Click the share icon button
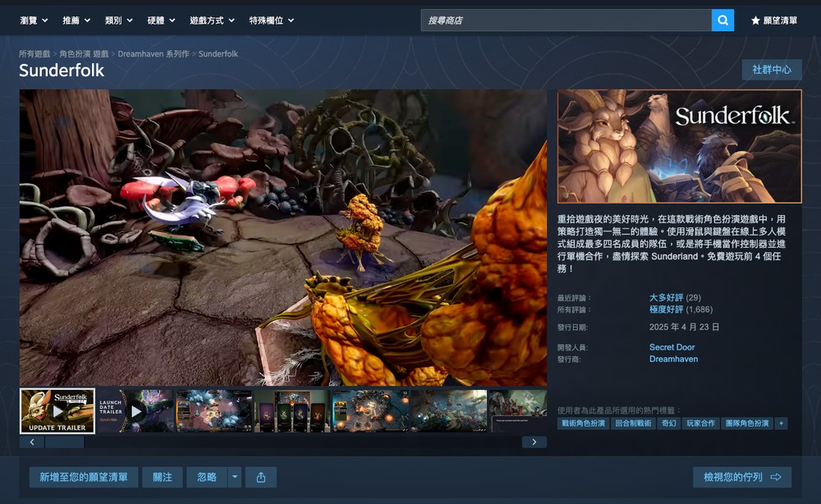This screenshot has width=821, height=504. tap(261, 477)
